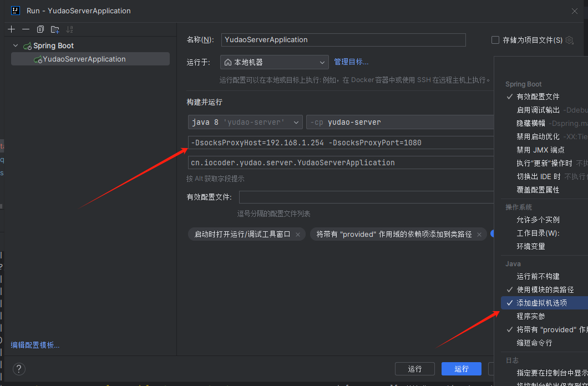Viewport: 588px width, 386px height.
Task: Select 环境变量 from the options menu
Action: click(530, 246)
